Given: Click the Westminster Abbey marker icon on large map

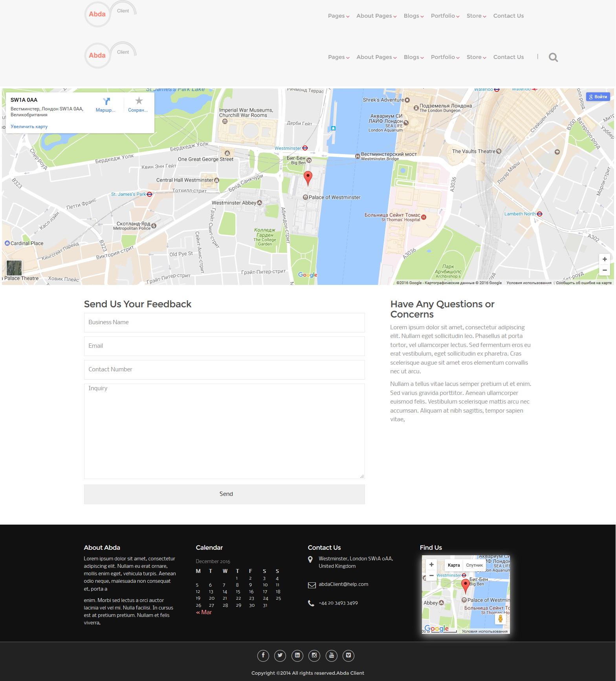Looking at the screenshot, I should (259, 203).
